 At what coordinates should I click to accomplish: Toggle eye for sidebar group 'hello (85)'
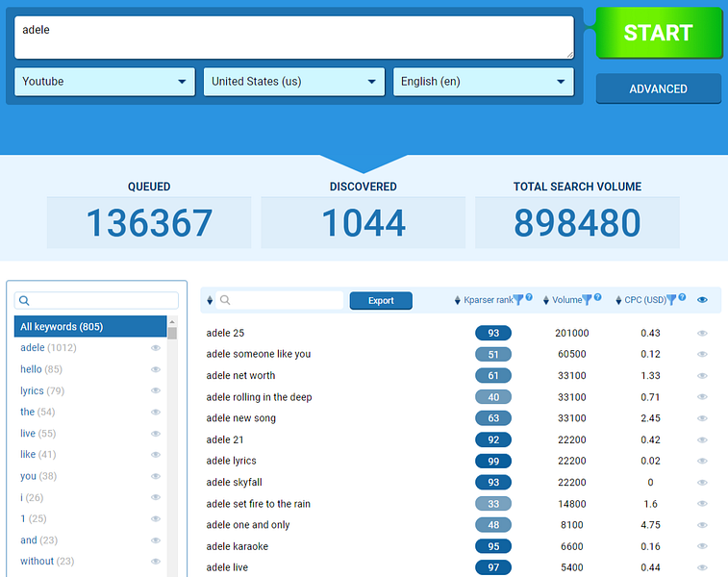pyautogui.click(x=156, y=369)
